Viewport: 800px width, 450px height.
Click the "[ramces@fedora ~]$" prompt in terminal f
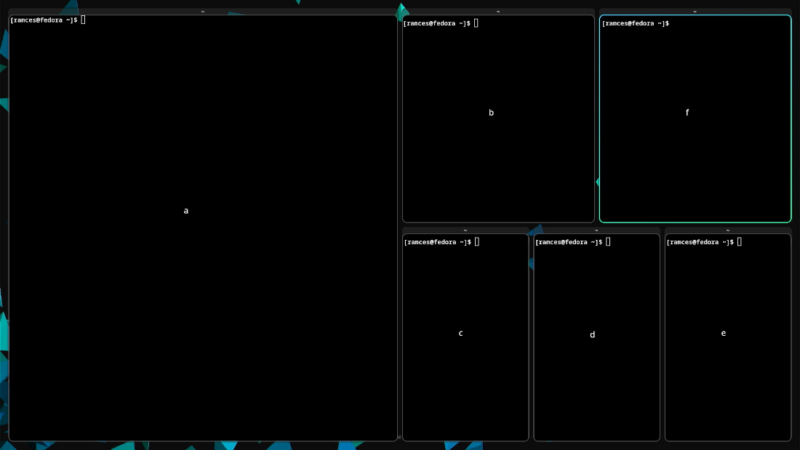(x=635, y=23)
